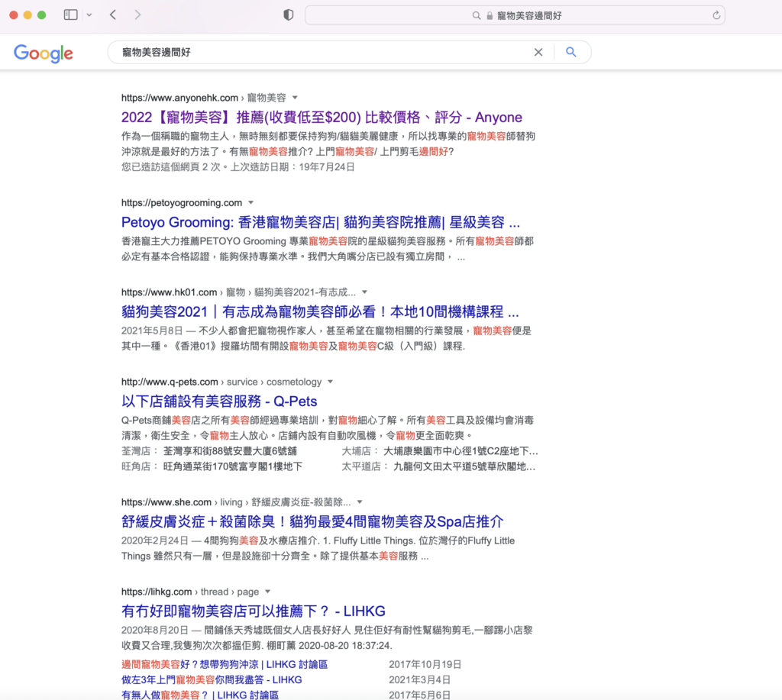782x700 pixels.
Task: Open the sidebar options chevron dropdown
Action: [89, 15]
